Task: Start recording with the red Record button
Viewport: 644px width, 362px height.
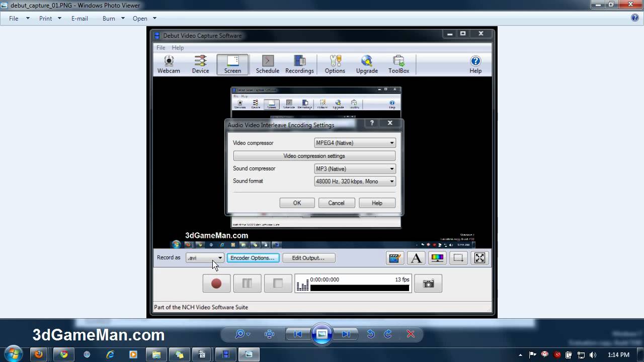Action: [216, 284]
